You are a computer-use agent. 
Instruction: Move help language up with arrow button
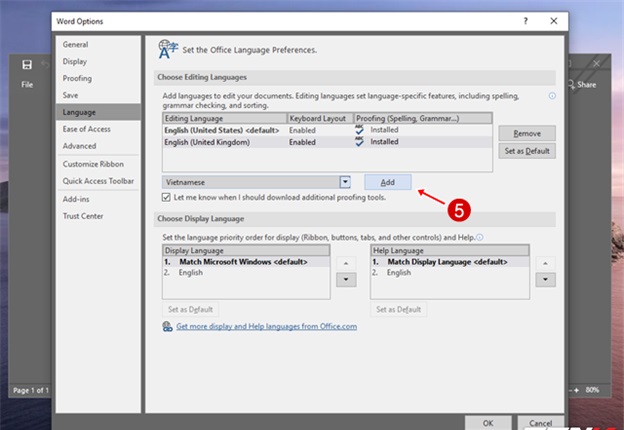click(x=545, y=262)
